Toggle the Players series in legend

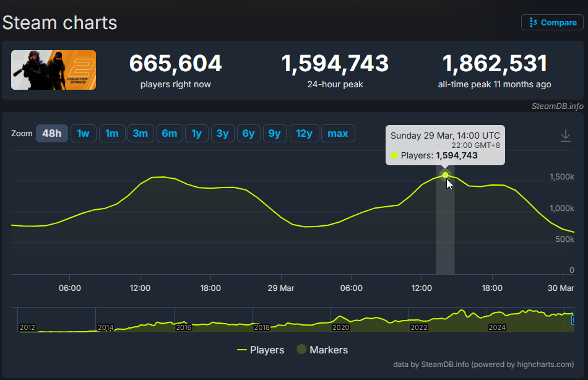click(261, 350)
